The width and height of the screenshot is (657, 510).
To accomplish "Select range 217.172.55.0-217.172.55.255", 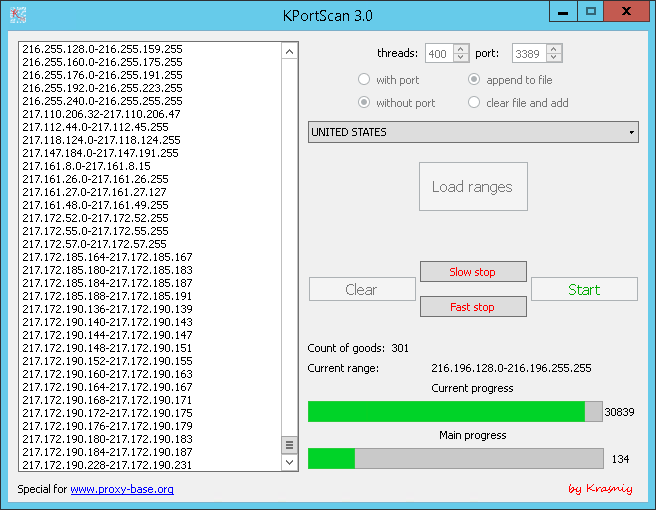I will tap(95, 231).
